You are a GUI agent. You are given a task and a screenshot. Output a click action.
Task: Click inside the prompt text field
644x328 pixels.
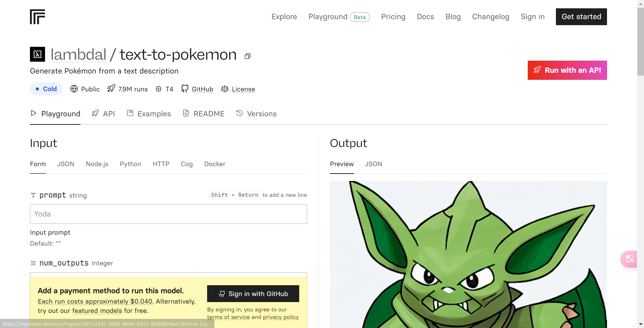click(x=168, y=214)
